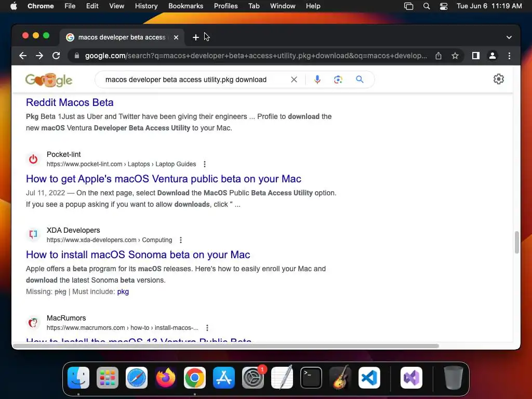Click the pocket-lint.com breadcrumb URL
Image resolution: width=532 pixels, height=399 pixels.
pos(121,164)
